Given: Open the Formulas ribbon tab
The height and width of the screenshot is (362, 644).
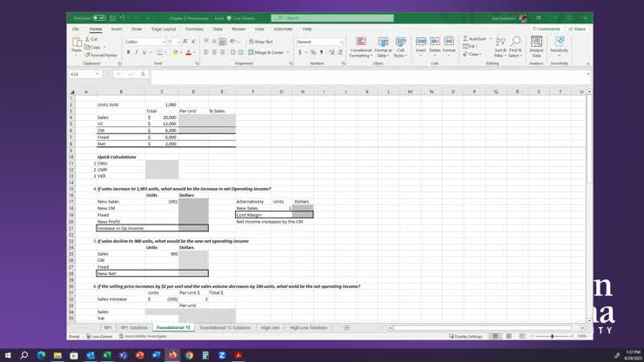Looking at the screenshot, I should 194,29.
